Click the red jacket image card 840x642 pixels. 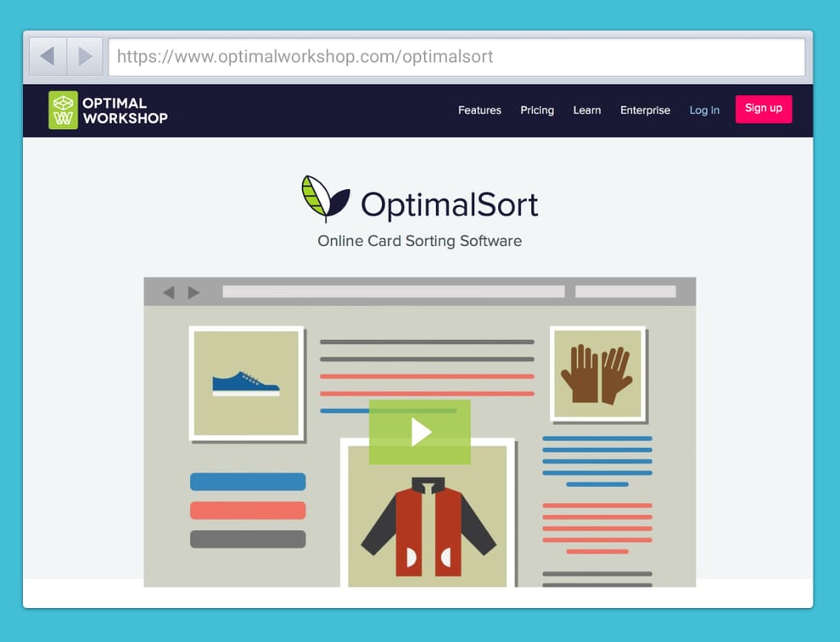tap(428, 513)
